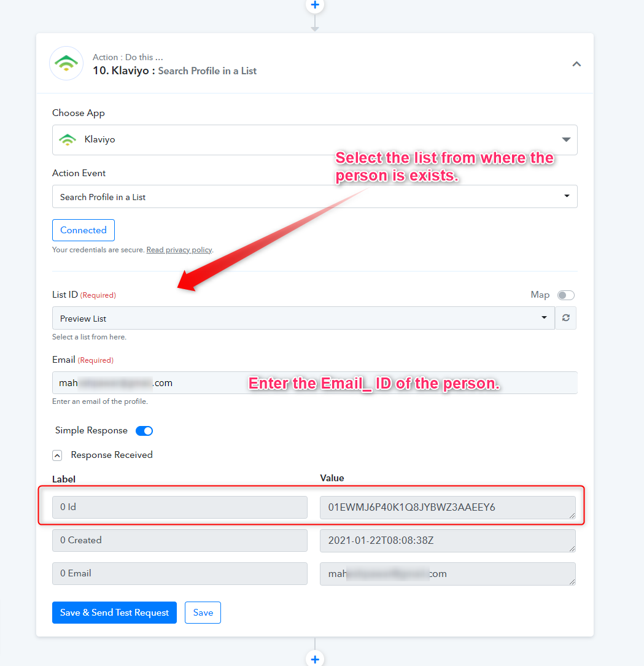
Task: Collapse the Response Received section
Action: pyautogui.click(x=57, y=455)
